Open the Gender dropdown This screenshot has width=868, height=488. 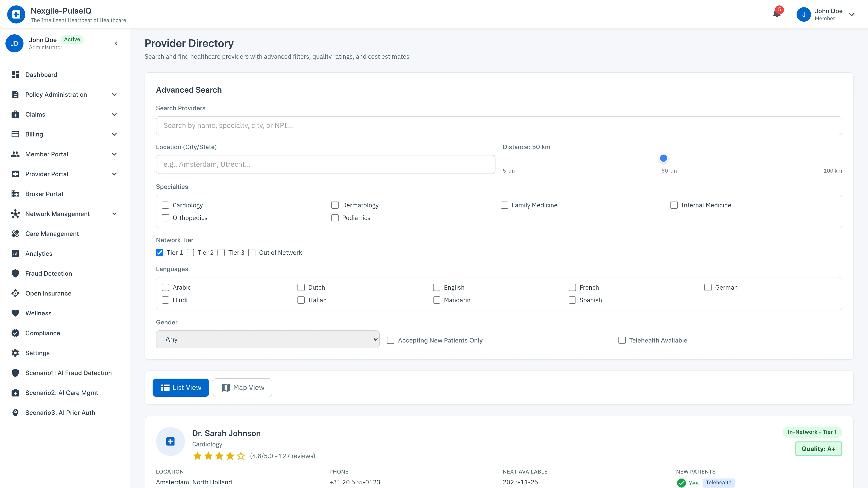[x=268, y=339]
